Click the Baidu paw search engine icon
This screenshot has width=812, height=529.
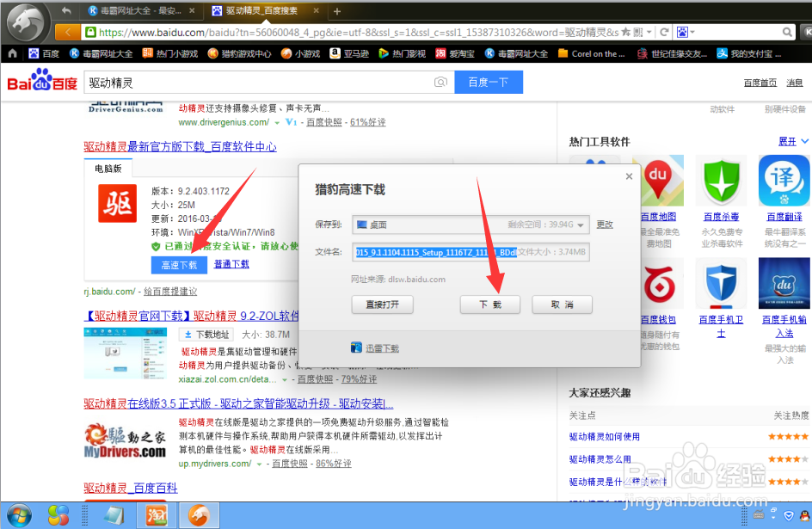[x=682, y=33]
